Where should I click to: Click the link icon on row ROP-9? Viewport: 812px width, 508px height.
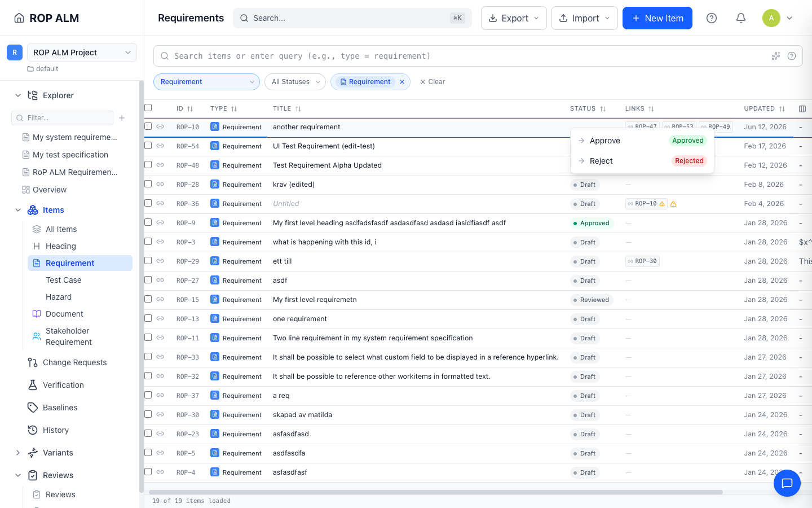[x=160, y=222]
